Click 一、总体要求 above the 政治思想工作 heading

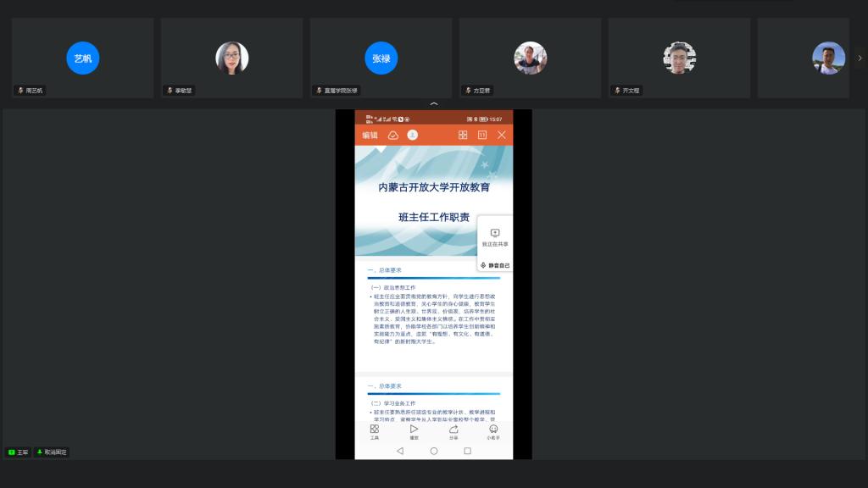pos(385,270)
